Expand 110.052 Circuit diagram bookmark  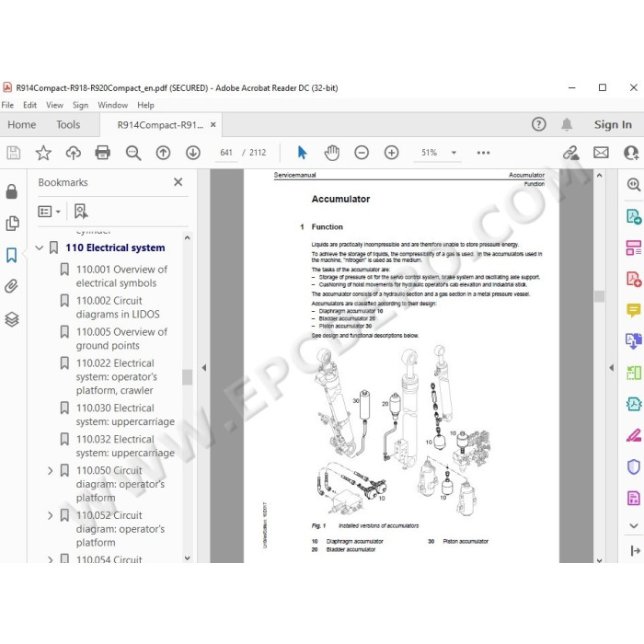[50, 515]
